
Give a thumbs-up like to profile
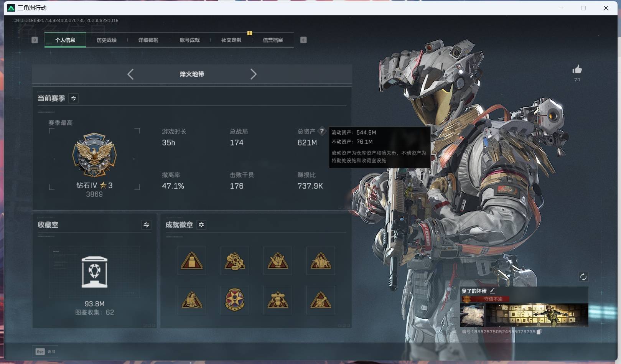point(577,69)
